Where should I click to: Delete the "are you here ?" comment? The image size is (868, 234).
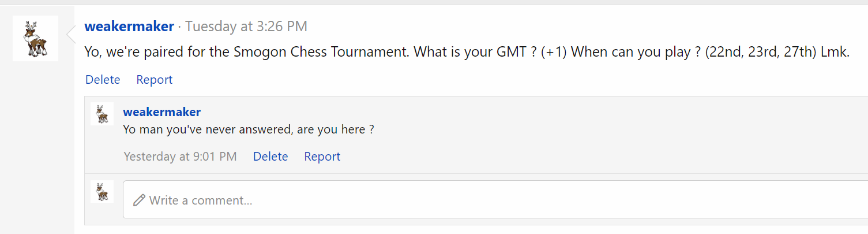pos(270,157)
